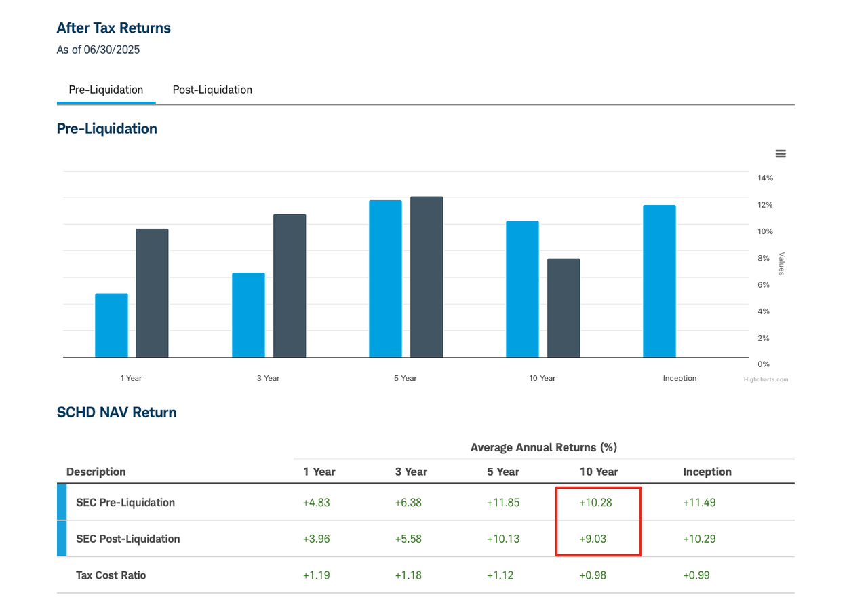The image size is (868, 610).
Task: Open the Highcharts.com credit link
Action: (x=766, y=379)
